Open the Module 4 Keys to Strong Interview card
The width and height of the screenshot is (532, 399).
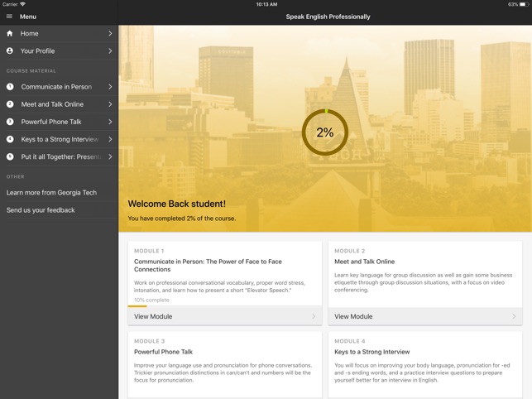424,363
